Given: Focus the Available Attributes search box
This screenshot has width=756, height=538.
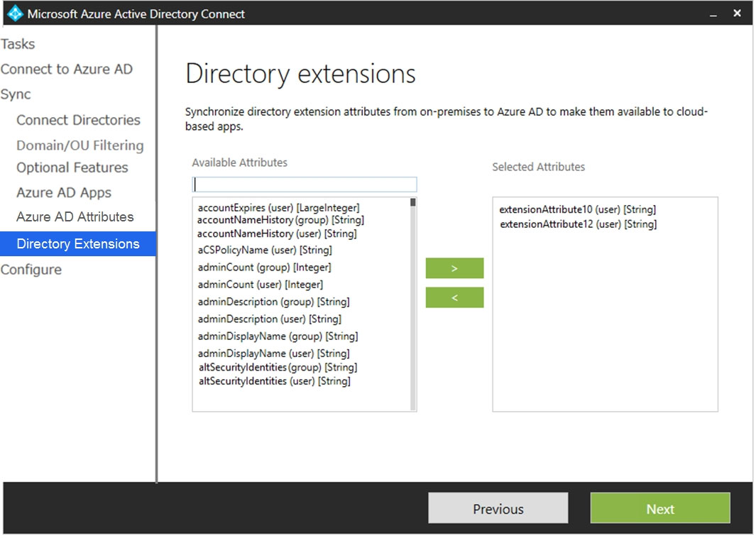Looking at the screenshot, I should tap(305, 185).
